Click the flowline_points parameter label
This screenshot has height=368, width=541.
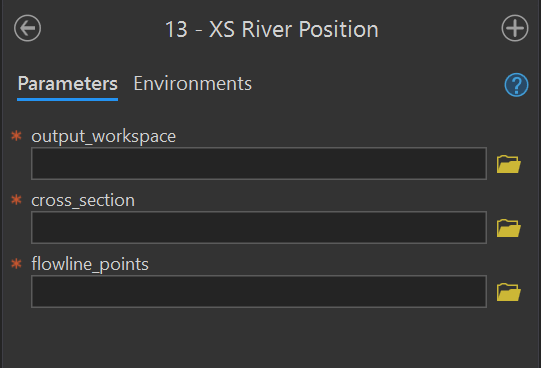point(90,265)
